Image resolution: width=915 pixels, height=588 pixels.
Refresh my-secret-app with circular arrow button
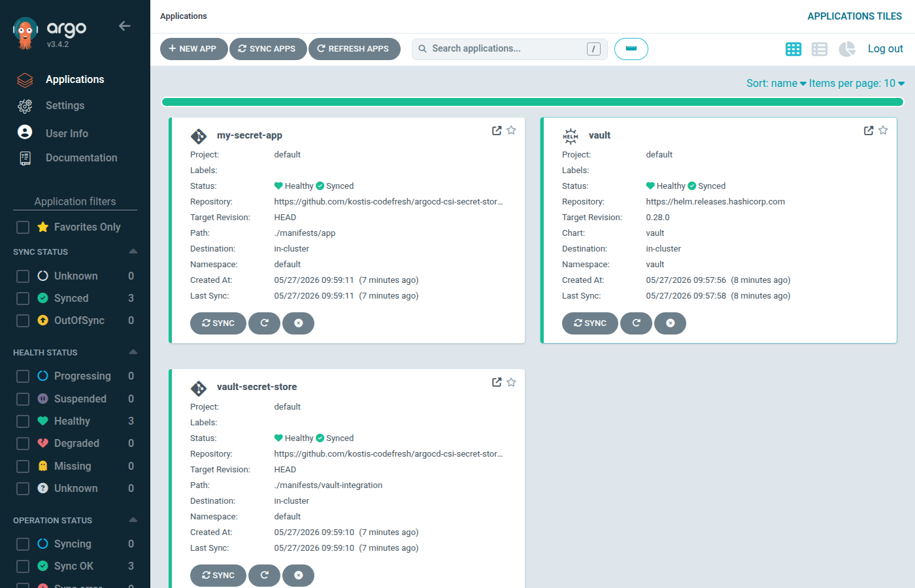[x=265, y=323]
